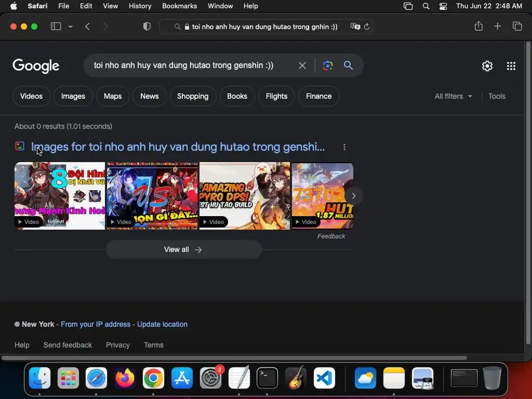Go back with the back arrow
This screenshot has height=399, width=532.
[x=87, y=26]
